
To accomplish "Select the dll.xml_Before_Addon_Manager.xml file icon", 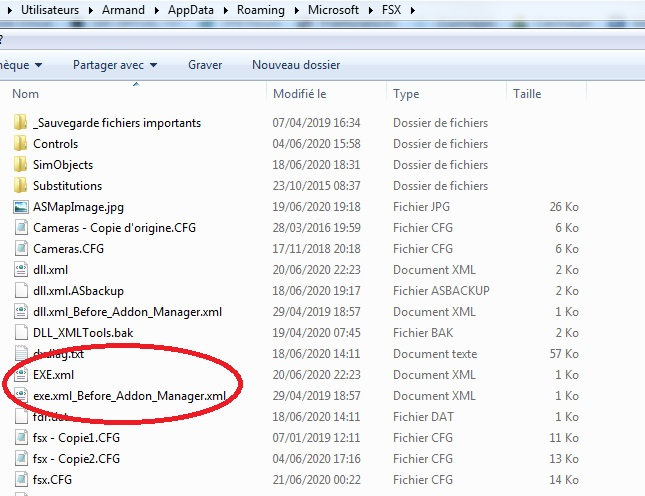I will [21, 311].
